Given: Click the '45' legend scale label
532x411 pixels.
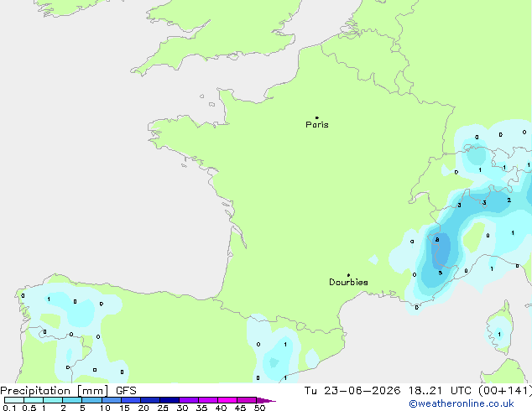Looking at the screenshot, I should pyautogui.click(x=240, y=408).
